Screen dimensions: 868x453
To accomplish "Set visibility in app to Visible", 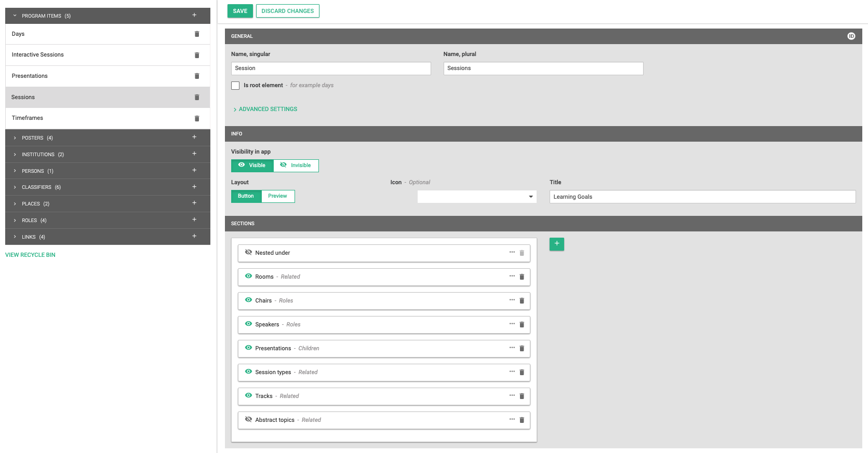I will coord(252,166).
